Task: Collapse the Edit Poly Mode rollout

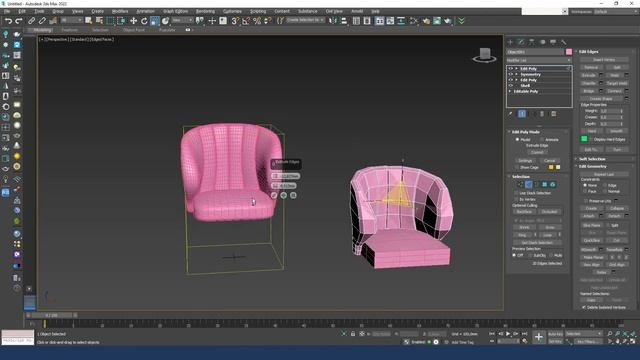Action: [525, 132]
